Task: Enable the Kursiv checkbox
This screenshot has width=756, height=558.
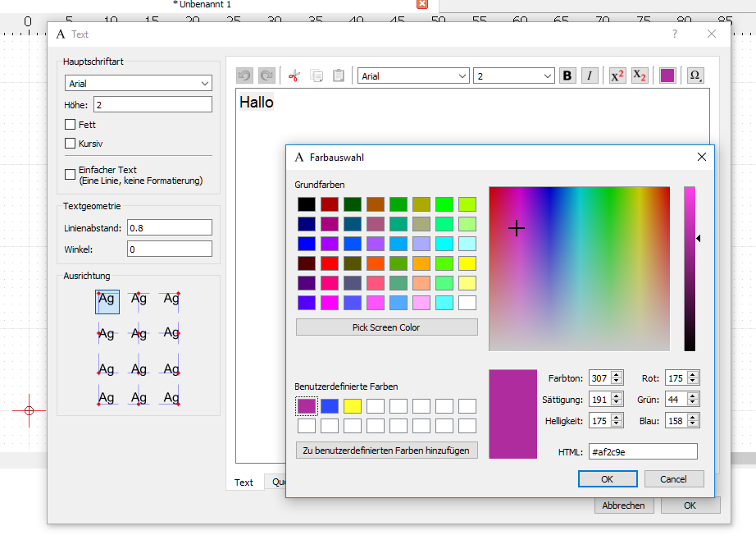Action: click(70, 144)
